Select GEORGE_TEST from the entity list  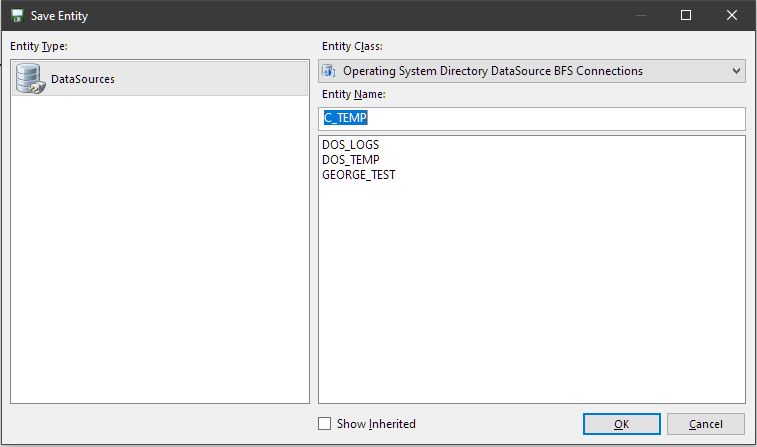pos(359,175)
